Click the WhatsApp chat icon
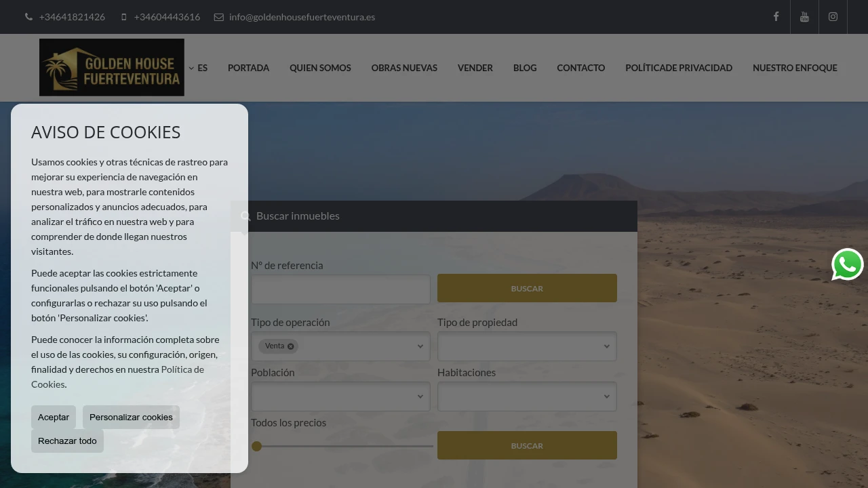 (x=848, y=264)
